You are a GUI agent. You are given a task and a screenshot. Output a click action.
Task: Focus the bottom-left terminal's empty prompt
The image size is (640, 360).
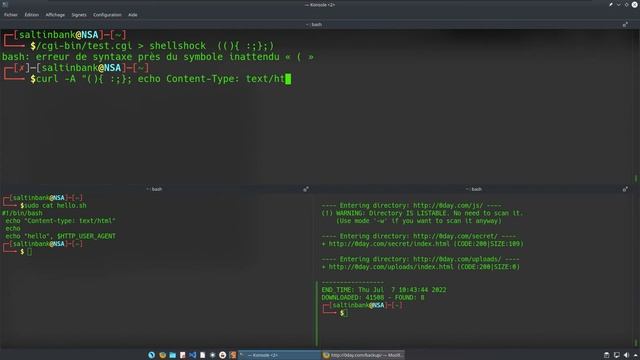[x=29, y=252]
